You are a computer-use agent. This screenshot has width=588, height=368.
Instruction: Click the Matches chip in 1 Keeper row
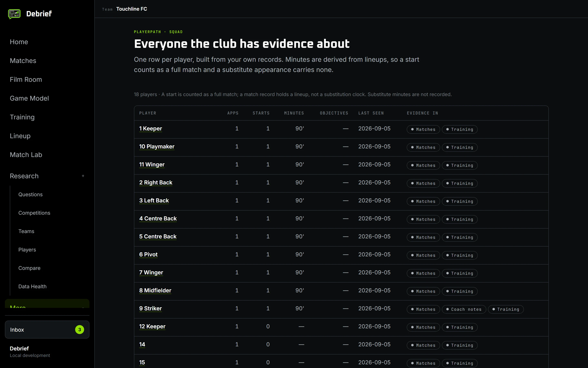423,129
